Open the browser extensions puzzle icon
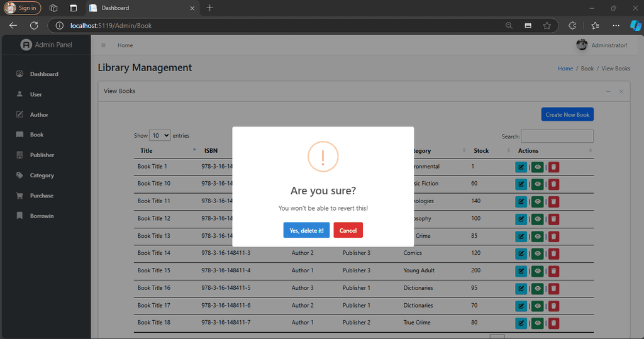The width and height of the screenshot is (644, 339). pos(572,26)
